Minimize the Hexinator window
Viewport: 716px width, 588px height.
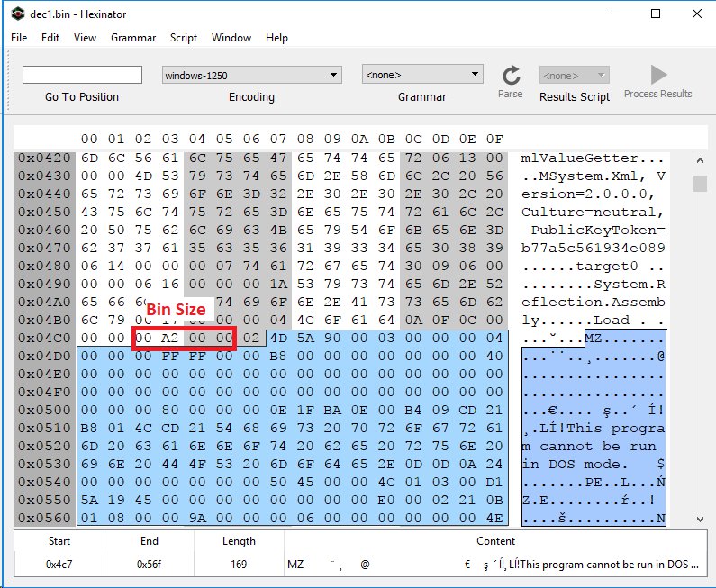pyautogui.click(x=615, y=14)
